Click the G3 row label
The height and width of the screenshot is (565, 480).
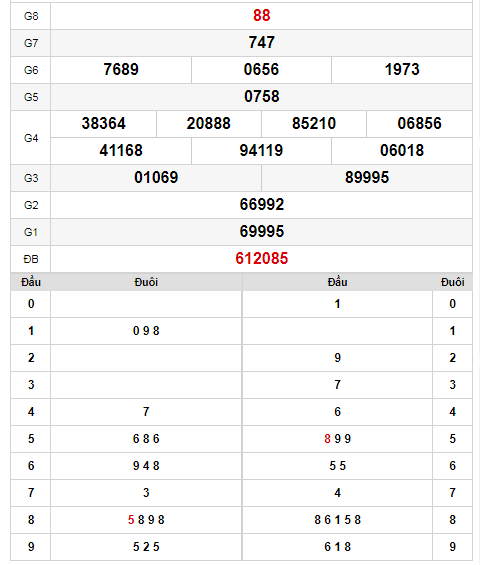click(x=31, y=178)
